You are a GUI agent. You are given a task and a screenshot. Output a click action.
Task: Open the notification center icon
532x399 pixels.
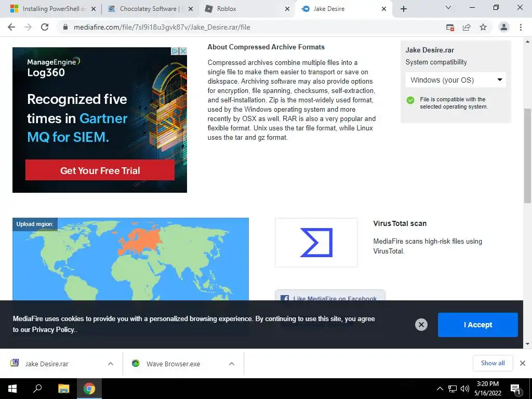[x=516, y=389]
